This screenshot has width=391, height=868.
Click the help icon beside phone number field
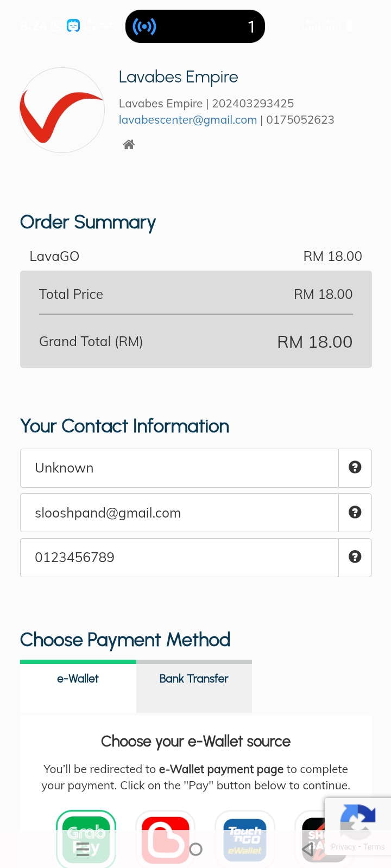(x=355, y=557)
